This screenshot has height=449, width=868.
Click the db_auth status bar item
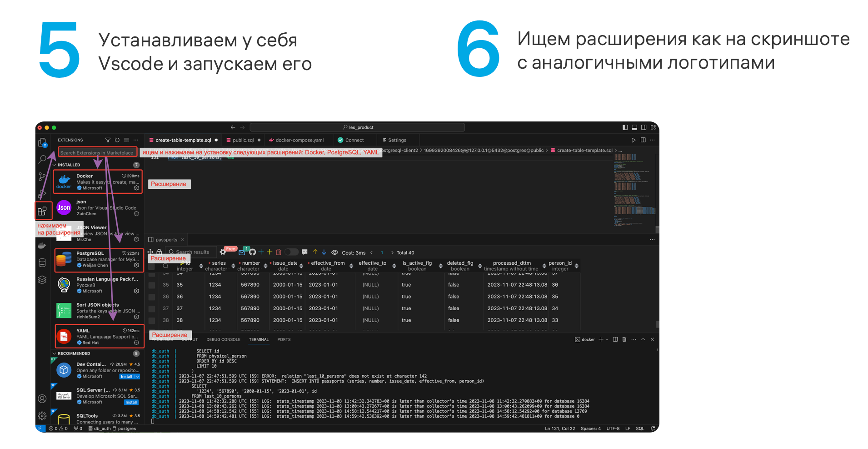pos(100,429)
